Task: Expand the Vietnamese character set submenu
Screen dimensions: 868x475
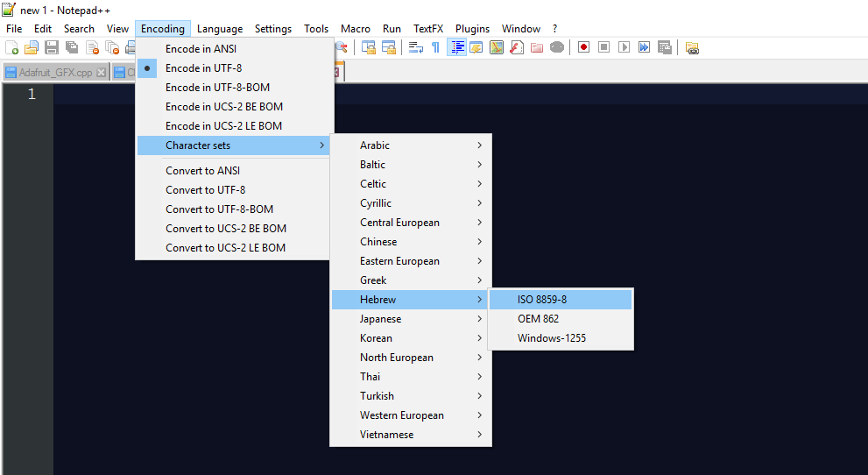Action: tap(411, 435)
